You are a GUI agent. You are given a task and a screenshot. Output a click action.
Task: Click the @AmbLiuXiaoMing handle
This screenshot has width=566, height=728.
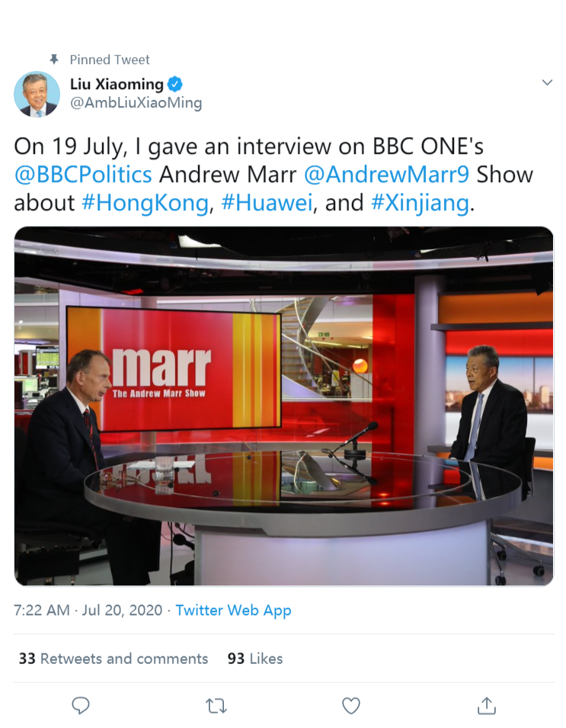pyautogui.click(x=136, y=103)
